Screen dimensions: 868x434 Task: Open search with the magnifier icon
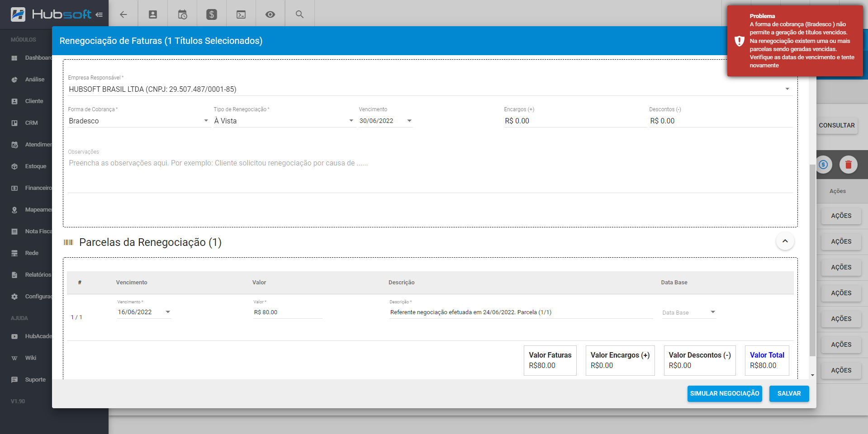tap(299, 14)
